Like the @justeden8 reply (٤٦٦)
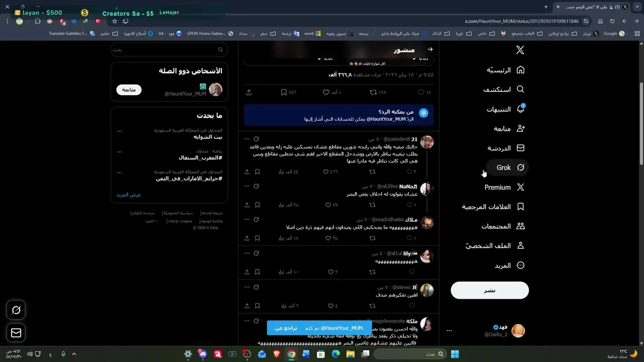This screenshot has height=362, width=644. [x=326, y=172]
